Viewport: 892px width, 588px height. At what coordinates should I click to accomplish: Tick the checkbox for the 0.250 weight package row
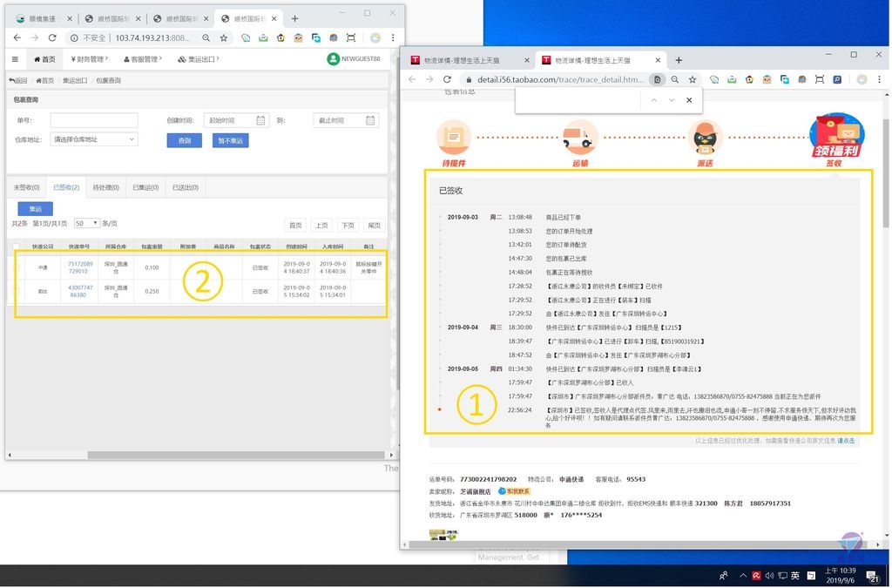(x=16, y=291)
